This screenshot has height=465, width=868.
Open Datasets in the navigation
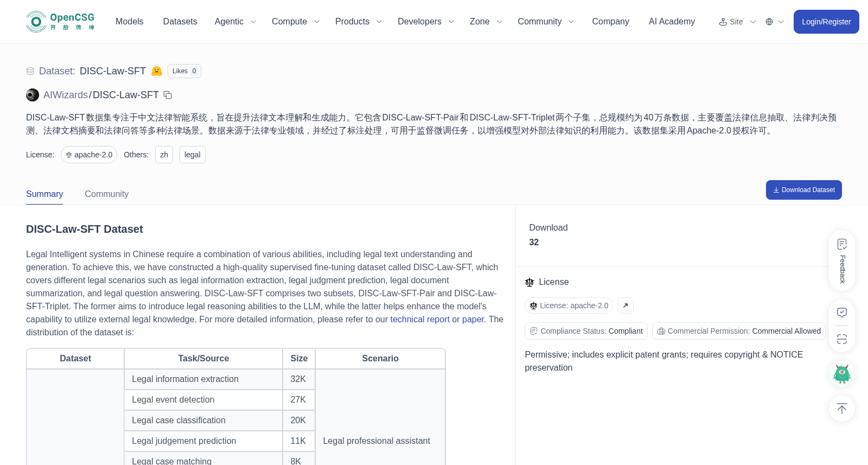pyautogui.click(x=180, y=22)
